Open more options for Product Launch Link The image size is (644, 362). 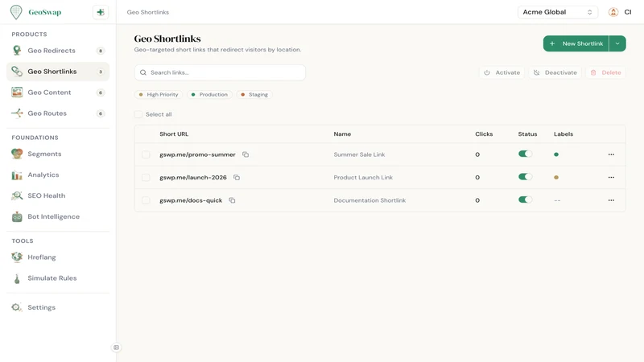coord(611,178)
